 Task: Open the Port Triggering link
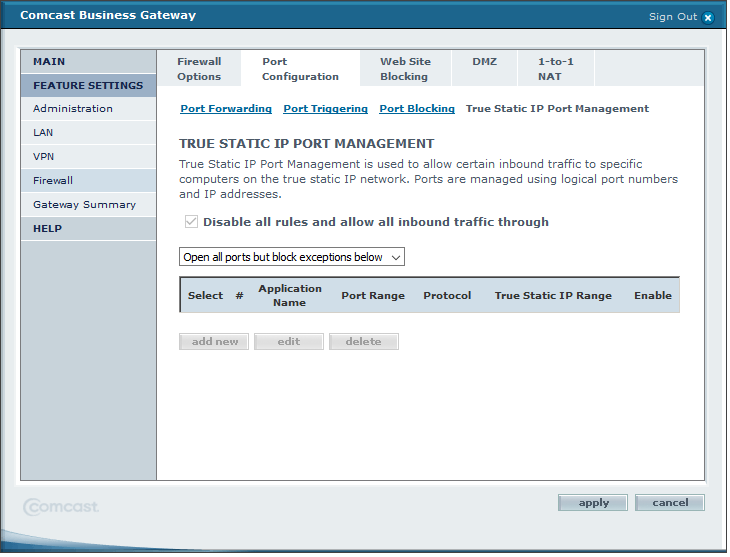pos(327,109)
